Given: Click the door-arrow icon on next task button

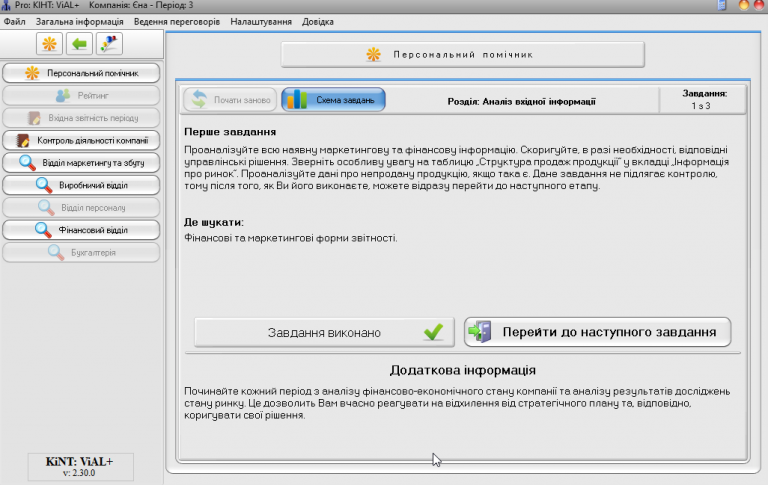Looking at the screenshot, I should [x=480, y=332].
